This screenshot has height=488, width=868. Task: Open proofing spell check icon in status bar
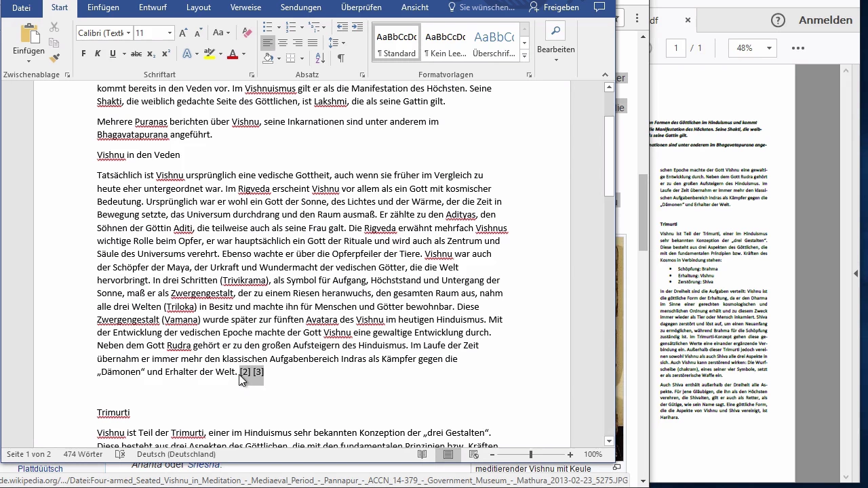pos(120,454)
